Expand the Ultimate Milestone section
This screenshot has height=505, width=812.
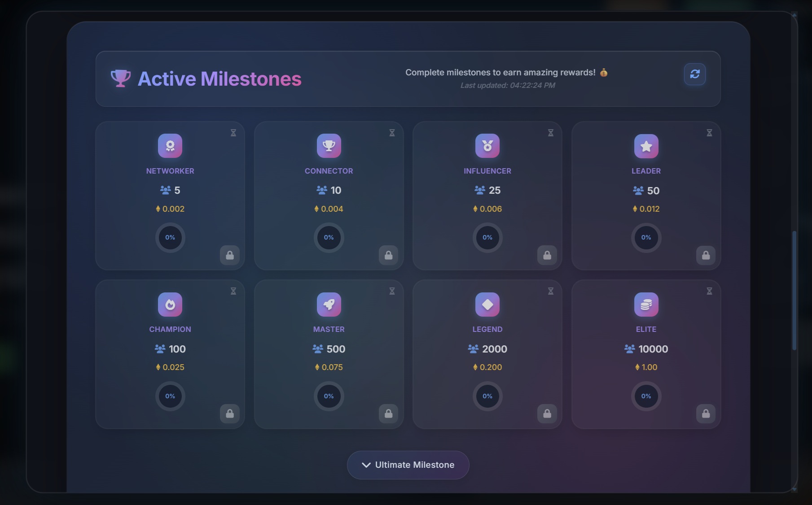pos(408,465)
